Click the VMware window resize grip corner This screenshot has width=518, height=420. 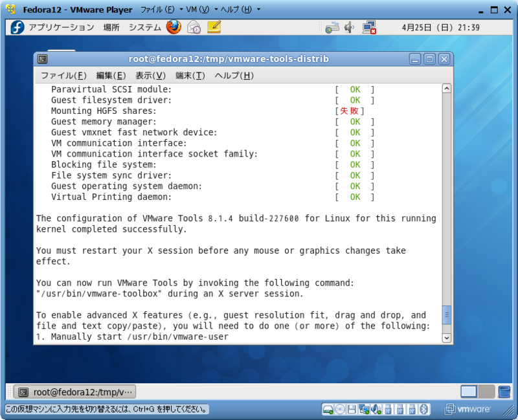[x=508, y=410]
